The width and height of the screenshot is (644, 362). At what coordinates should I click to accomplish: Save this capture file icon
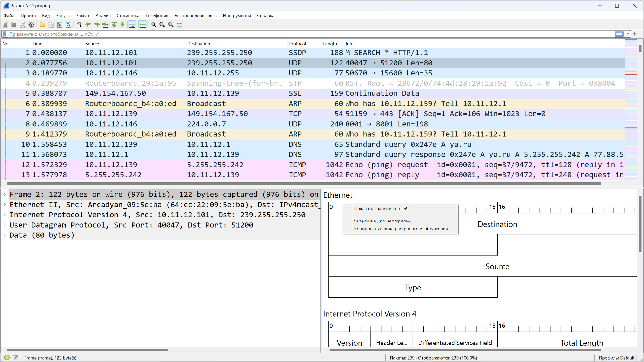pos(51,25)
